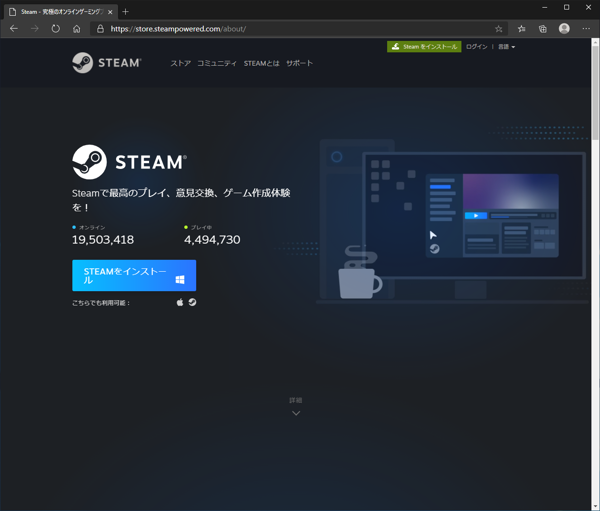Click the scrollbar down arrow
The image size is (600, 511).
595,507
